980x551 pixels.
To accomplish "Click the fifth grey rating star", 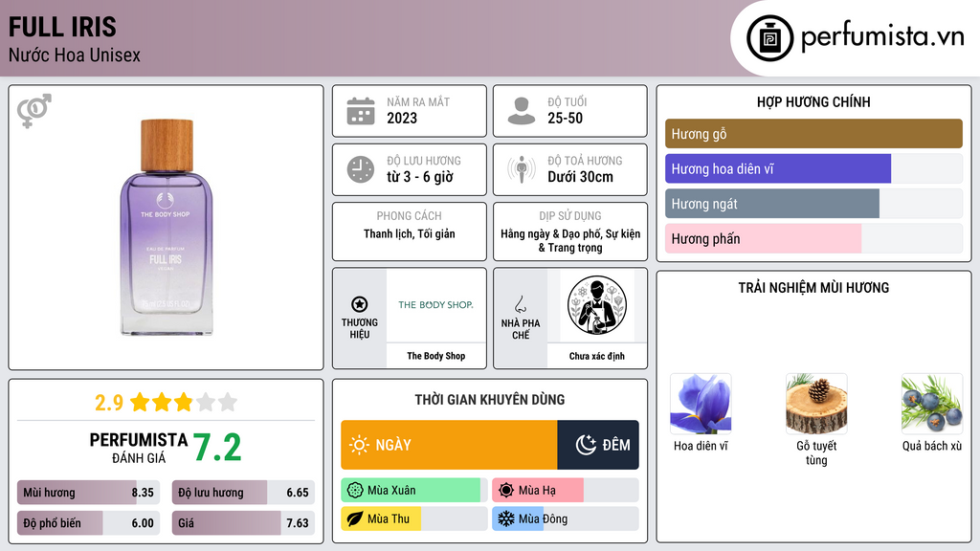I will point(228,402).
